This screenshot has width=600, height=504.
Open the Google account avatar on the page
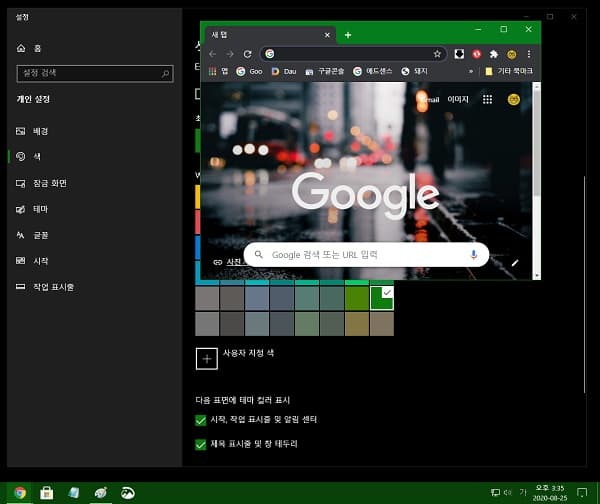pyautogui.click(x=514, y=99)
